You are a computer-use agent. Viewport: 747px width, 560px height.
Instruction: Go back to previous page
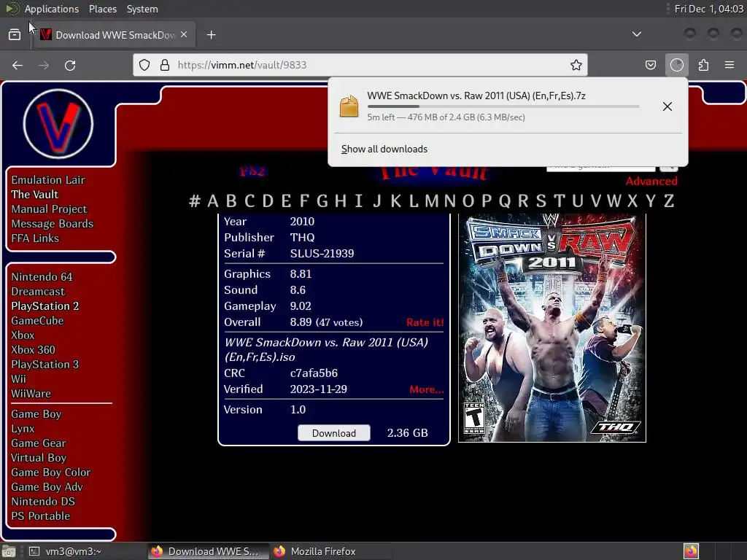pyautogui.click(x=18, y=65)
